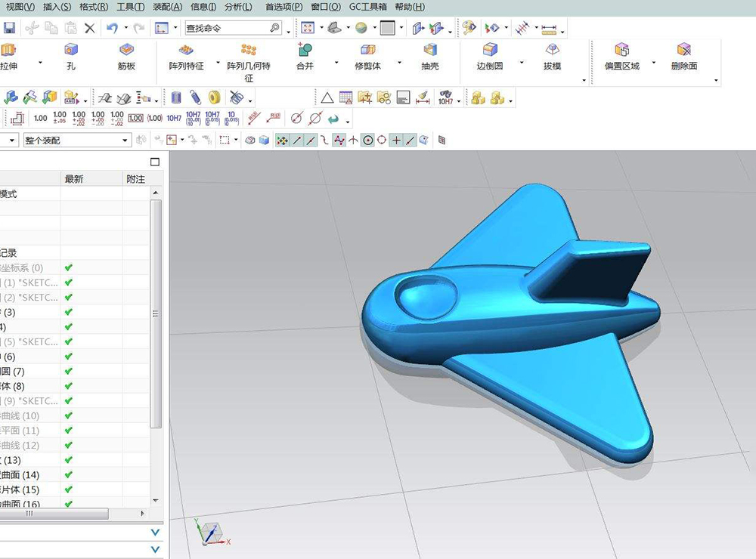Click the Save icon in the toolbar
The width and height of the screenshot is (756, 559).
tap(9, 28)
